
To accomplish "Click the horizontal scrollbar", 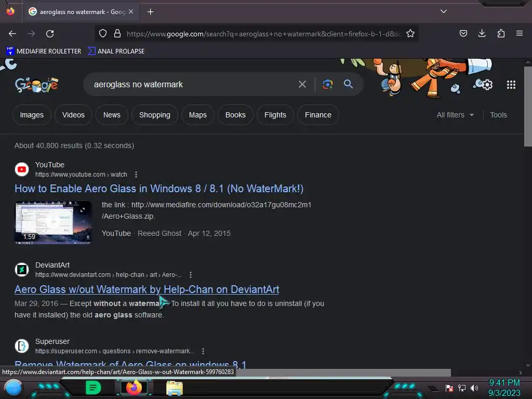I will 343,373.
